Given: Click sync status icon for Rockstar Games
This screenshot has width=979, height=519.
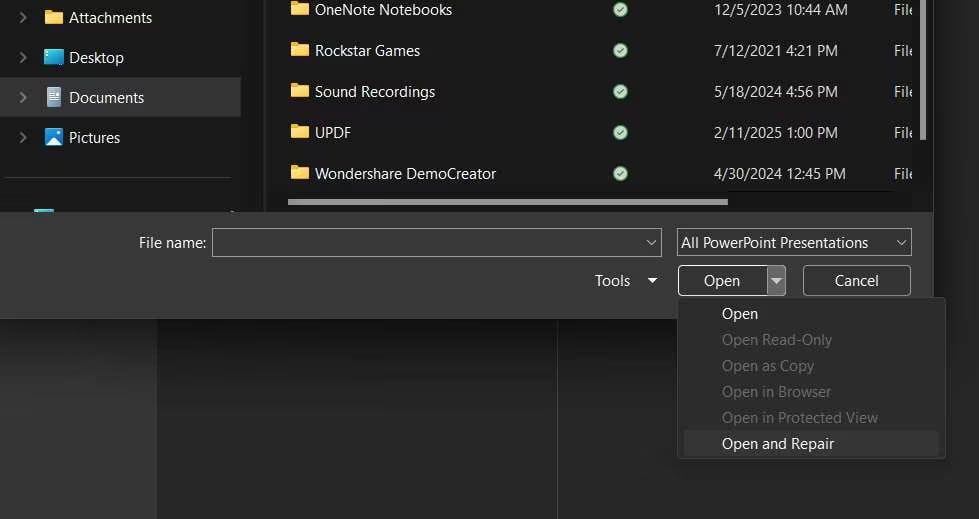Looking at the screenshot, I should 620,51.
